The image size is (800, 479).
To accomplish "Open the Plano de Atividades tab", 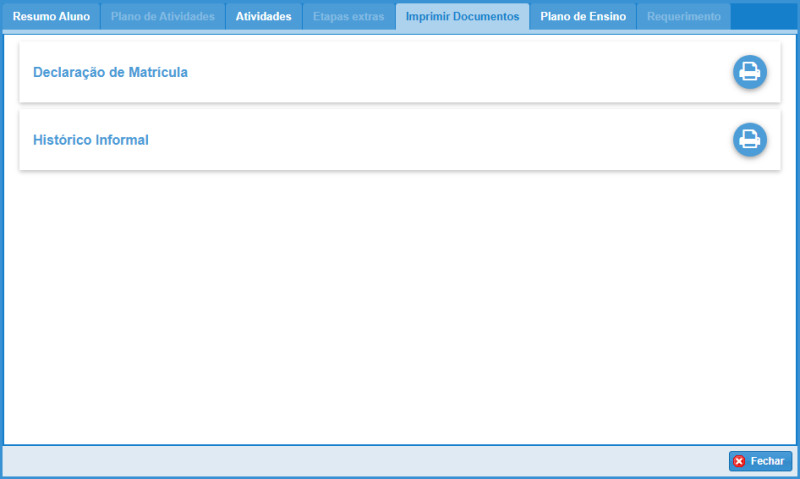I will (162, 17).
